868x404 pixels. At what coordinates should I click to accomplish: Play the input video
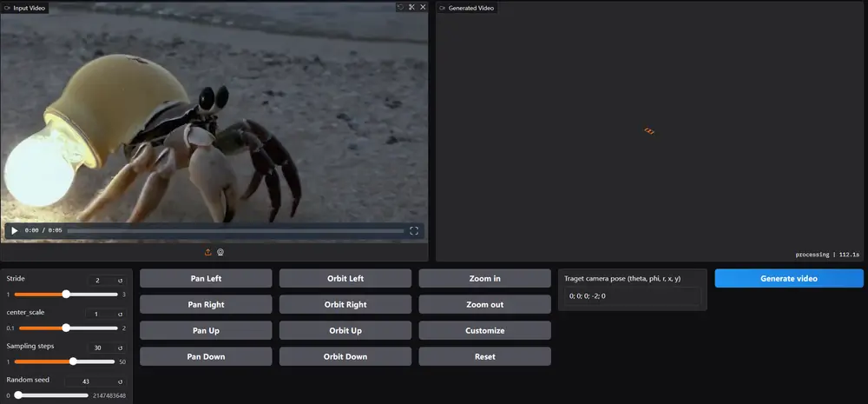(14, 231)
